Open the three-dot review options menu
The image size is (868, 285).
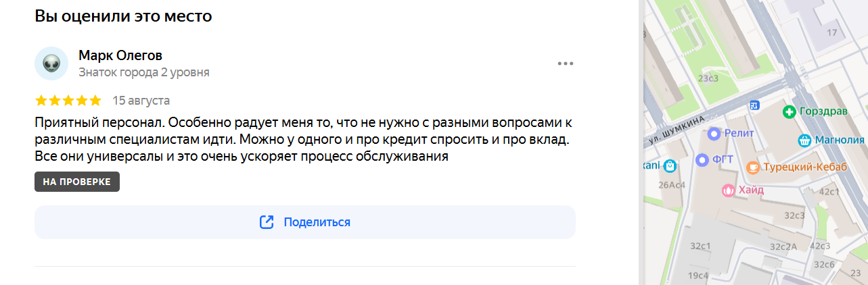tap(566, 63)
